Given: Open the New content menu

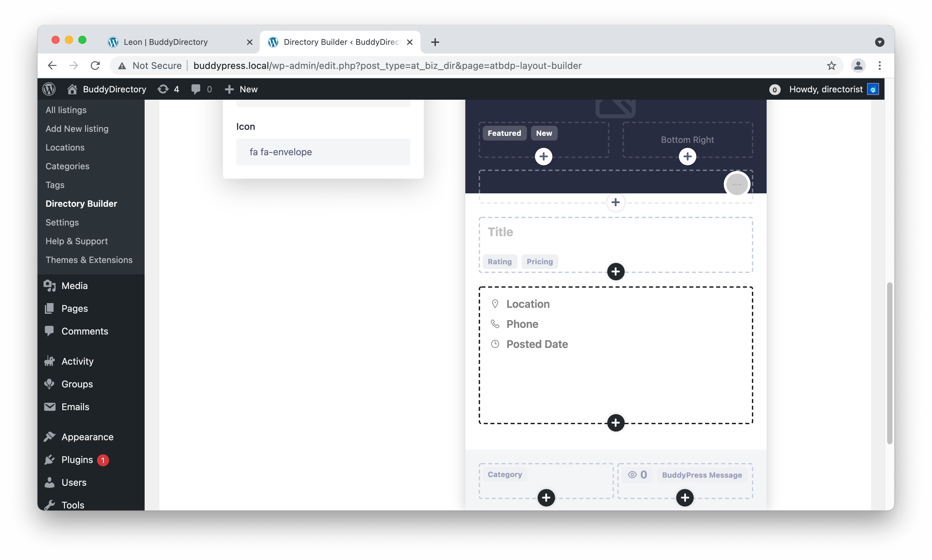Looking at the screenshot, I should click(x=241, y=89).
